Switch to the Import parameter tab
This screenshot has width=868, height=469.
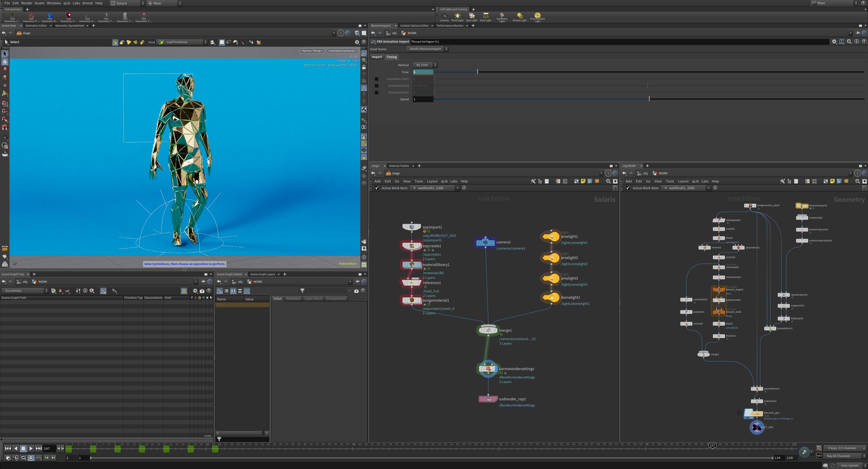[x=377, y=57]
